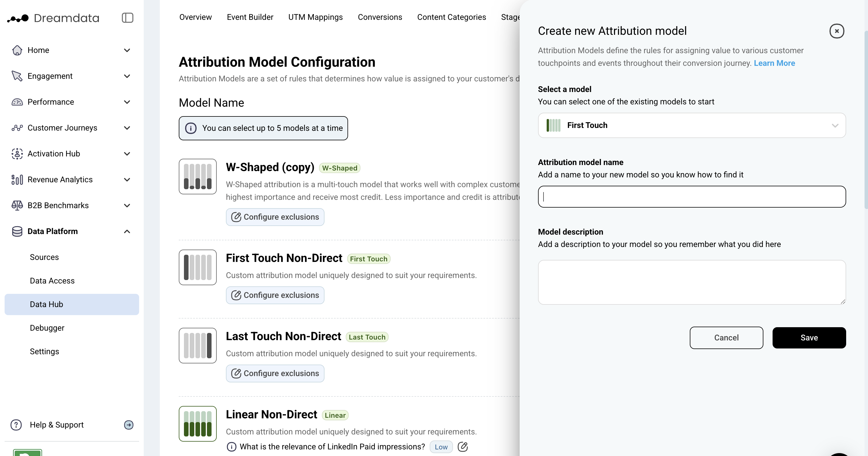Select the W-Shaped (copy) model thumbnail
The height and width of the screenshot is (456, 868).
(x=197, y=176)
